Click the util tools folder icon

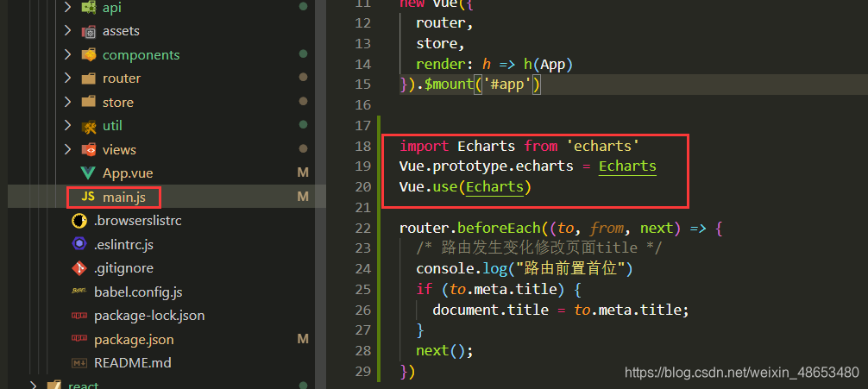click(88, 126)
